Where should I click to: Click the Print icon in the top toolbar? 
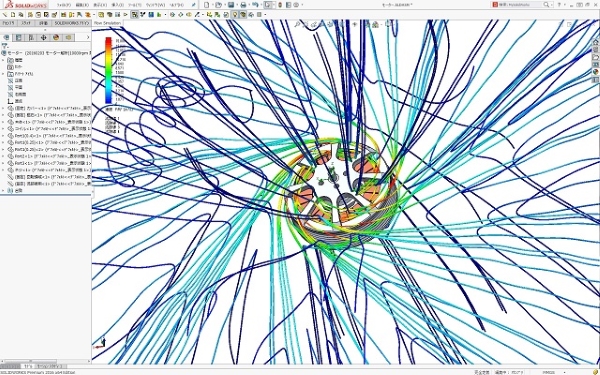coord(243,5)
